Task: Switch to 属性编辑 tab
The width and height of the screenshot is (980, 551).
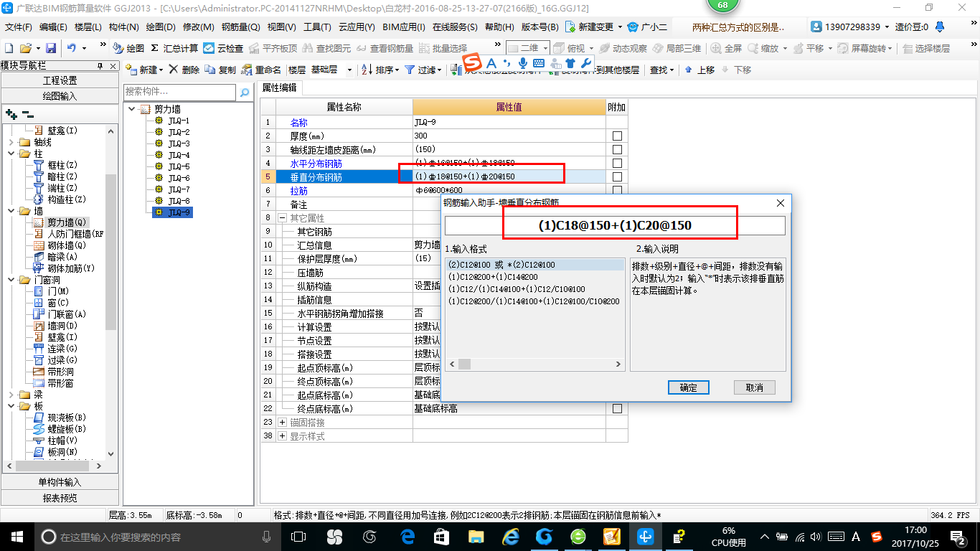Action: pos(279,88)
